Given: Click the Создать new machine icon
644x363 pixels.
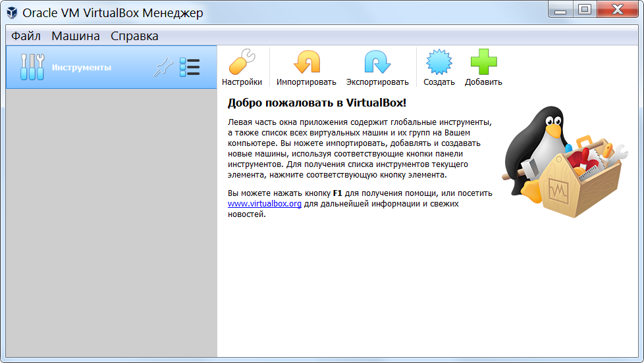Looking at the screenshot, I should tap(439, 62).
